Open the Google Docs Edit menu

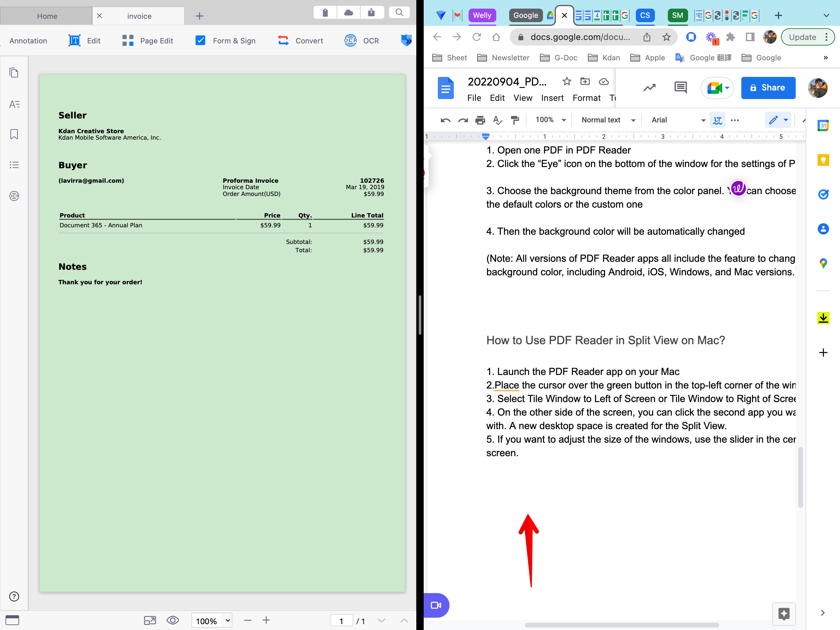pos(497,98)
